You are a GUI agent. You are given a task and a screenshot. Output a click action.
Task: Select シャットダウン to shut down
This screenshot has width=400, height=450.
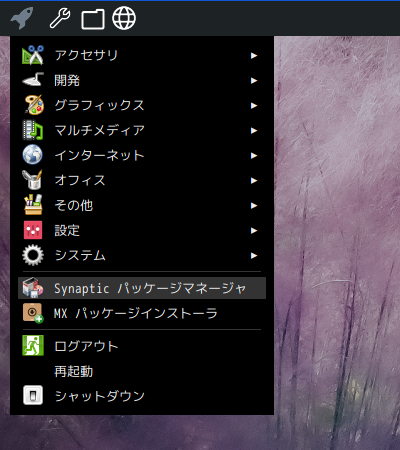142,396
